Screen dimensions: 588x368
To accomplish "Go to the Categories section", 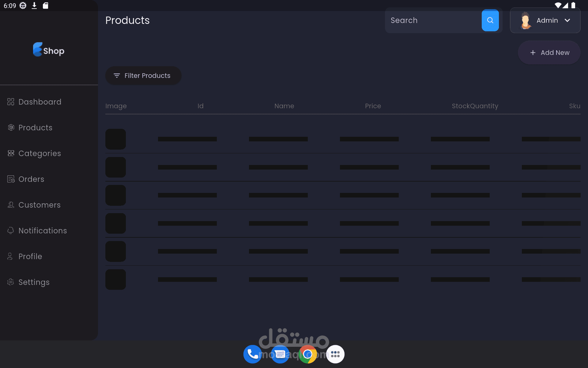I will click(x=40, y=153).
